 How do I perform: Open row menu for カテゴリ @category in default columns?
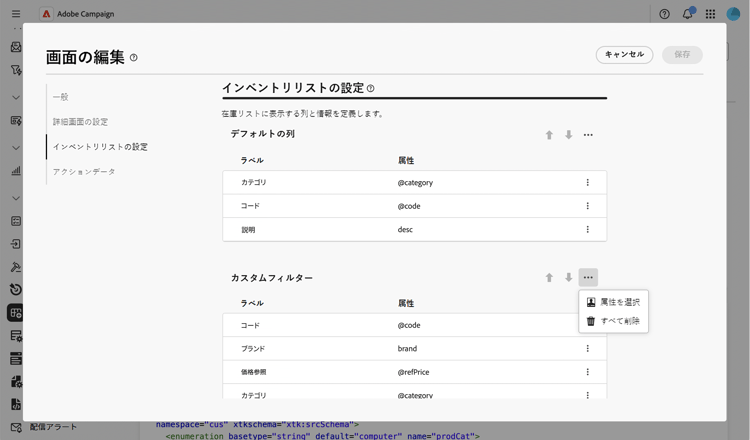tap(587, 182)
